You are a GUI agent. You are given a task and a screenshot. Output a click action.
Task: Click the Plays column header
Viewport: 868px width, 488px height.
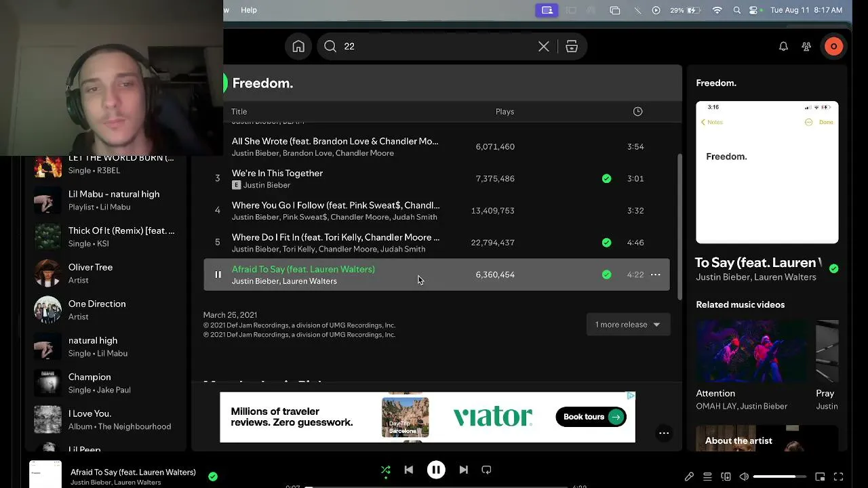(x=505, y=111)
